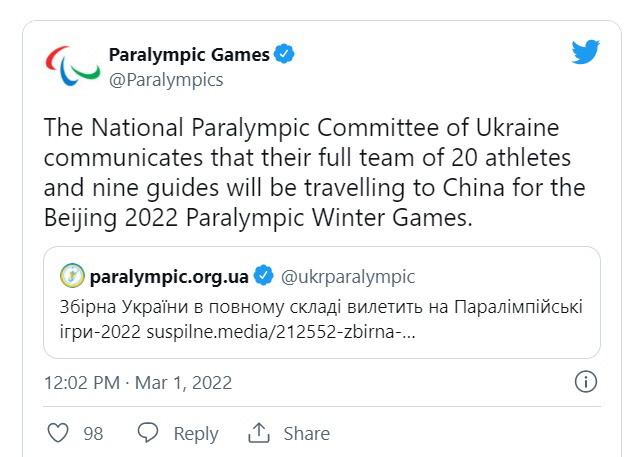Open the 12:02 PM · Mar 1, 2022 timestamp
Viewport: 627px width, 457px height.
139,382
